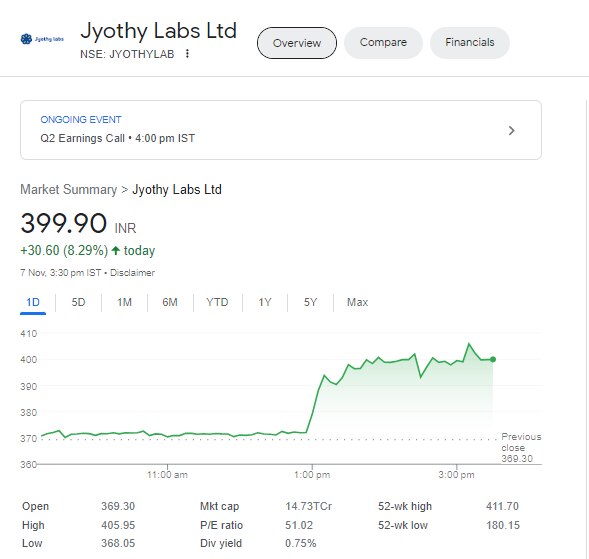Click the green price marker dot on chart
589x559 pixels.
point(493,360)
